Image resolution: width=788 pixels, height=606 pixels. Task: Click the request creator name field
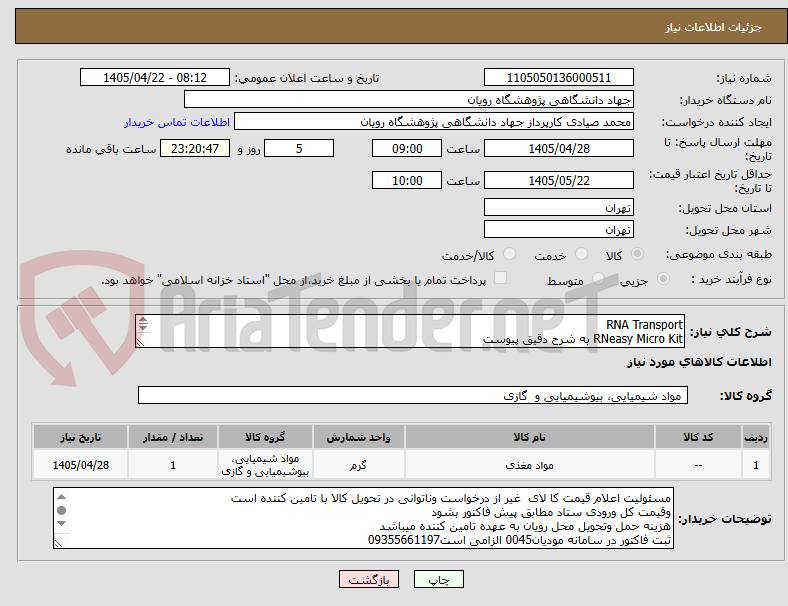pos(434,122)
